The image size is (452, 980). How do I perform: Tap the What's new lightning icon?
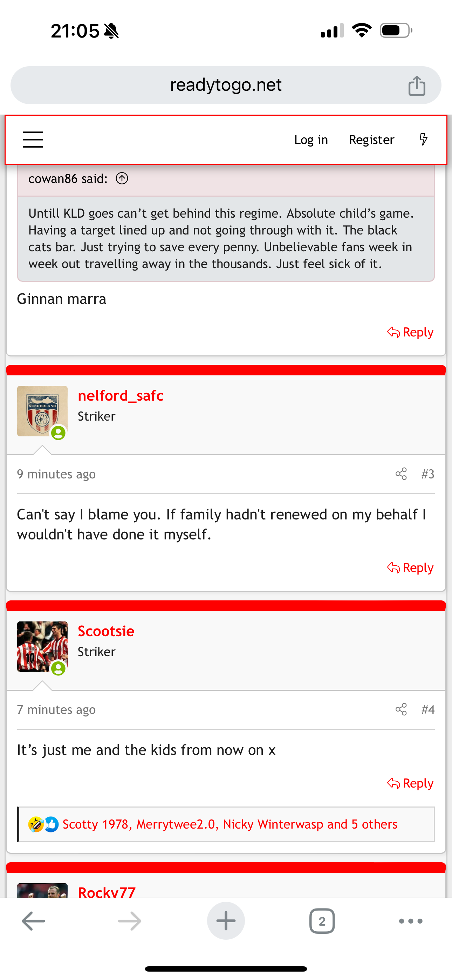pyautogui.click(x=423, y=139)
